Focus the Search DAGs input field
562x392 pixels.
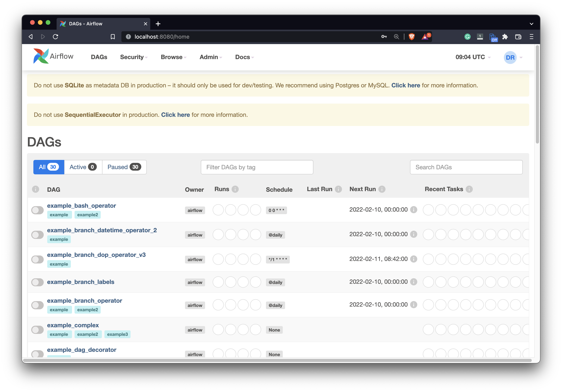466,167
